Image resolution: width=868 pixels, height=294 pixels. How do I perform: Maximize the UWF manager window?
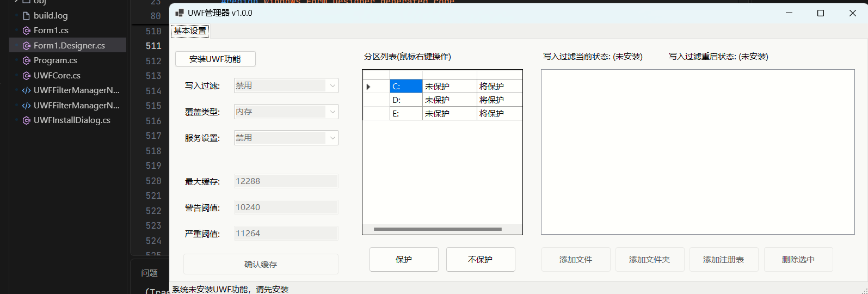coord(821,13)
